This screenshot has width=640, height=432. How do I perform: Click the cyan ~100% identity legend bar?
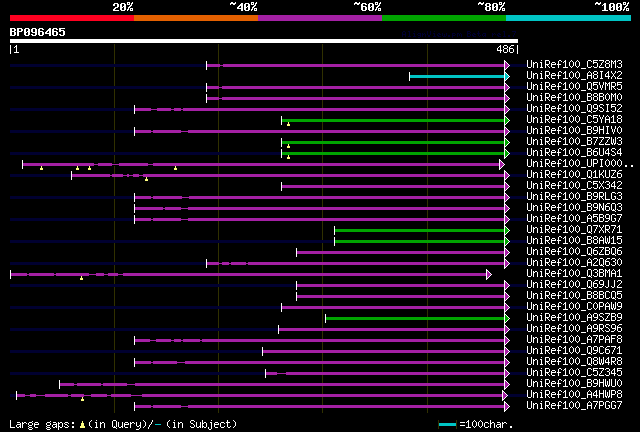(569, 18)
